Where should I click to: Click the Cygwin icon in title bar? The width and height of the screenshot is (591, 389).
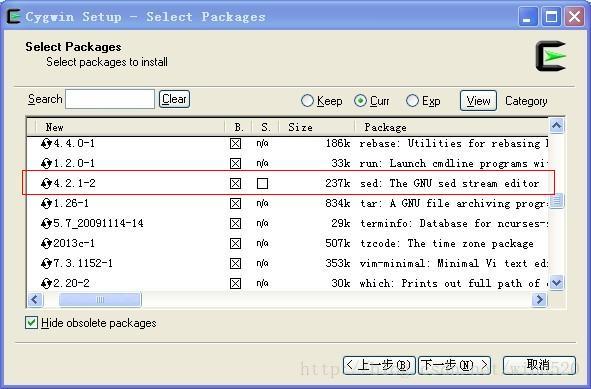[x=14, y=17]
